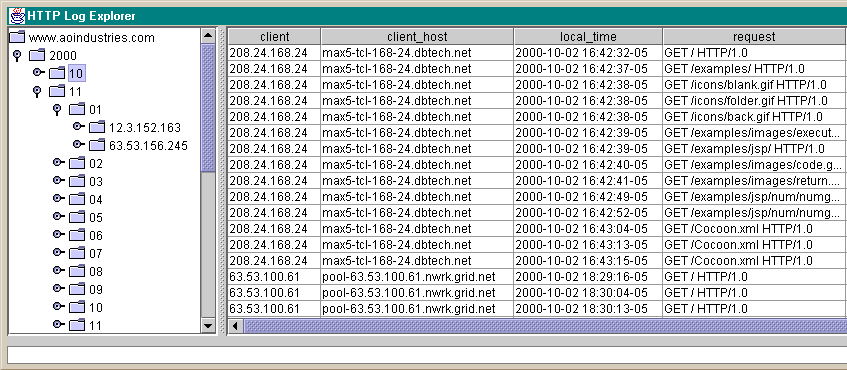Viewport: 847px width, 370px height.
Task: Select the www.aoindustries.com tree label
Action: click(x=91, y=38)
